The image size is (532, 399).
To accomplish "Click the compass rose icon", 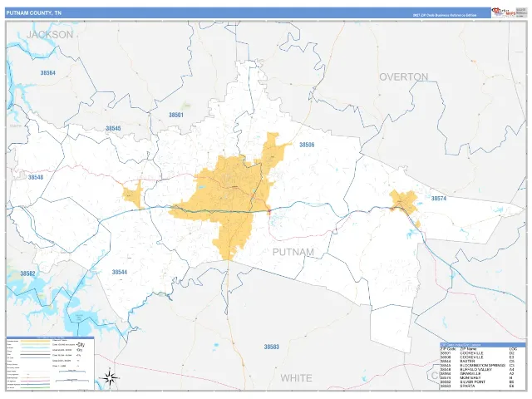I will pyautogui.click(x=110, y=377).
